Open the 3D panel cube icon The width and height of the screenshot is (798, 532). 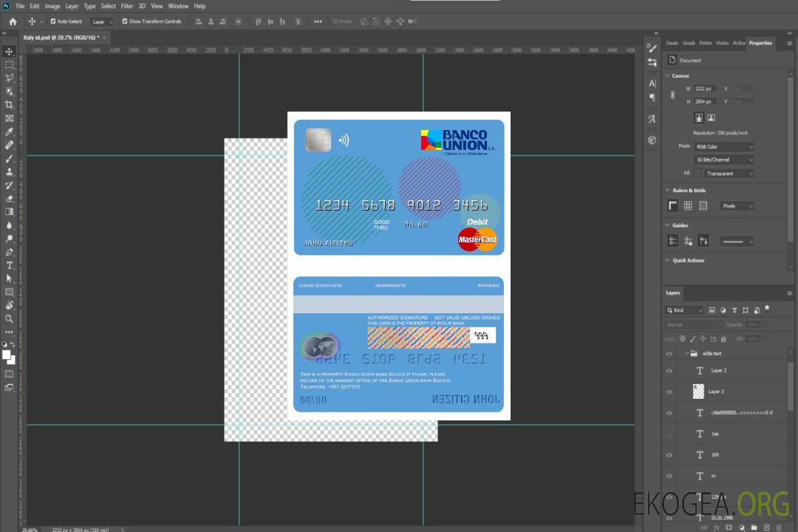pyautogui.click(x=652, y=140)
